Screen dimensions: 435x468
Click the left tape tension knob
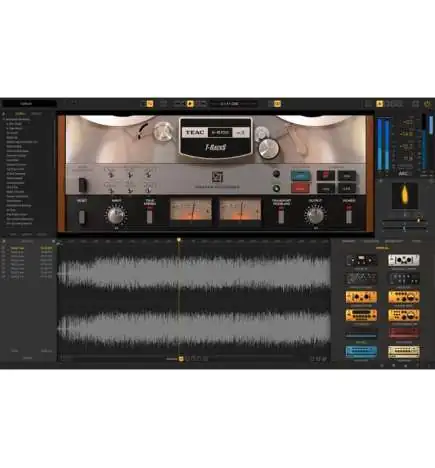pos(162,130)
